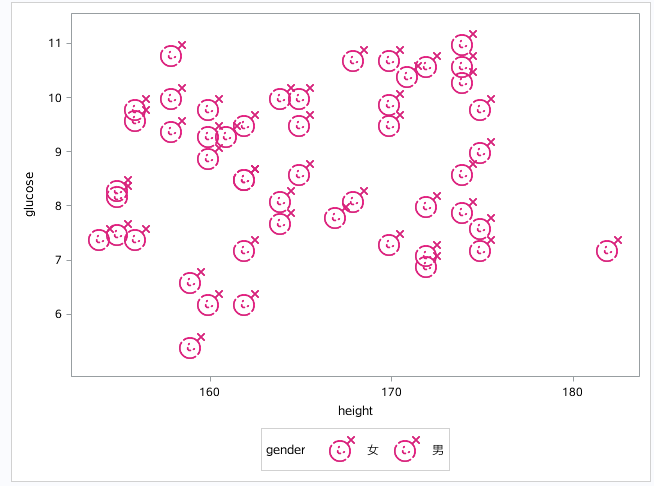Screen dimensions: 654x486
Task: Click the male (男) legend marker icon
Action: click(x=405, y=450)
